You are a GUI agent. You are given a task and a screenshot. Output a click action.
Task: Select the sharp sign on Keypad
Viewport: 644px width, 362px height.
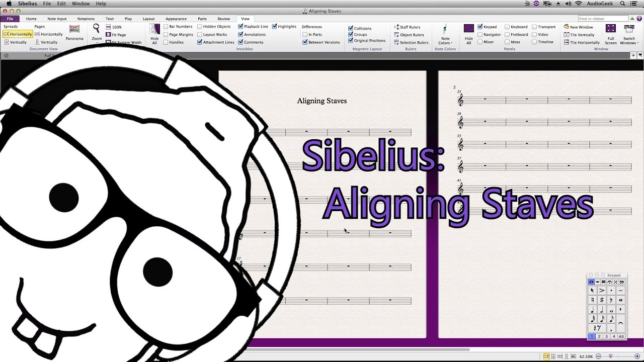tap(602, 300)
